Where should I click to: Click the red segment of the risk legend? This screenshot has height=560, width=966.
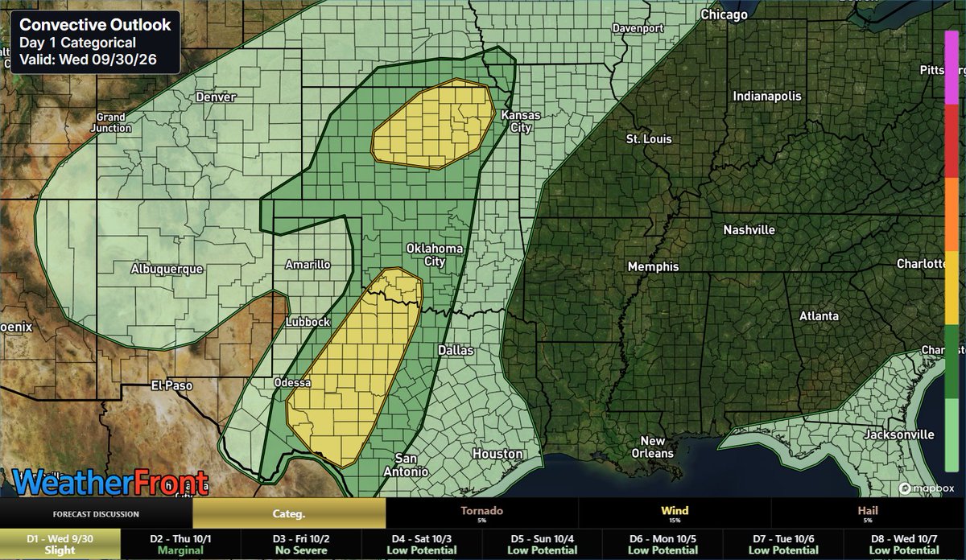pyautogui.click(x=951, y=141)
